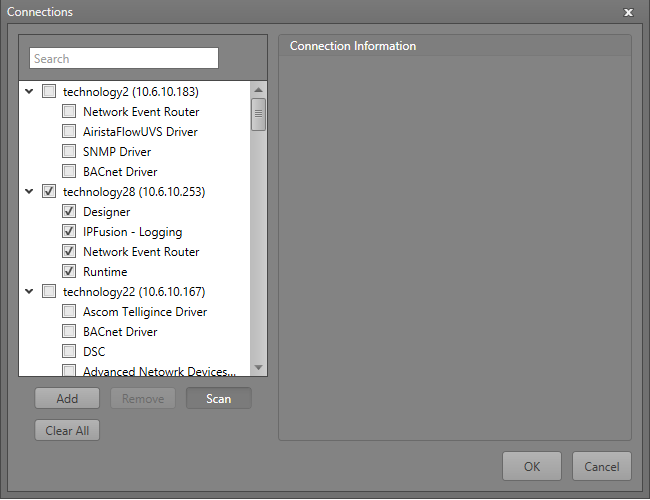Disable the IPFusion - Logging checkbox
Viewport: 650px width, 500px height.
[69, 232]
